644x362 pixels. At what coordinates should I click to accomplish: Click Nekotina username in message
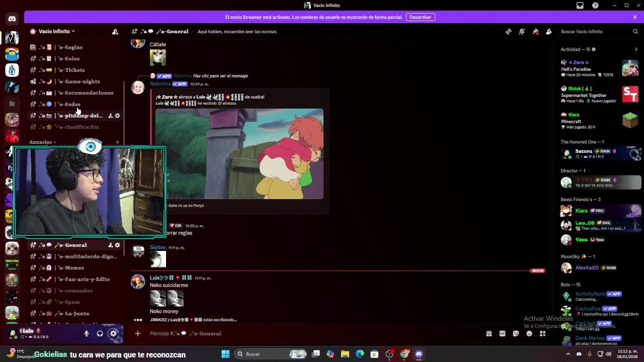pos(160,84)
